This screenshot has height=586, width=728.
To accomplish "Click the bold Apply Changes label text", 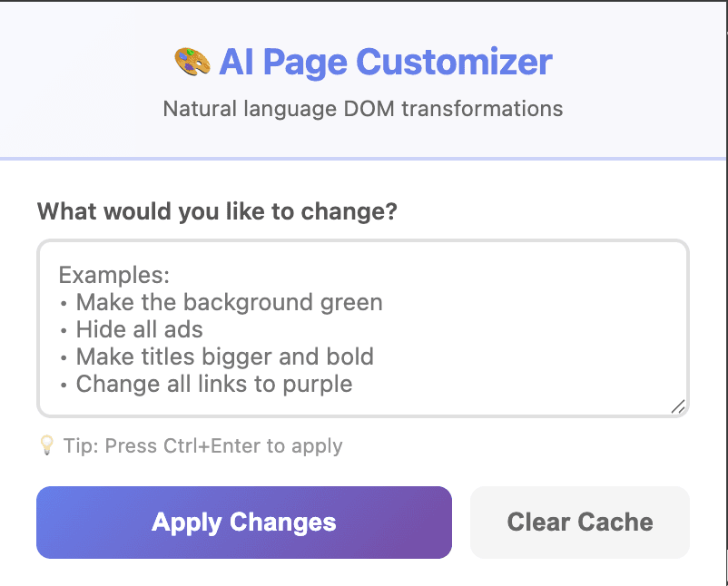I will [x=243, y=522].
